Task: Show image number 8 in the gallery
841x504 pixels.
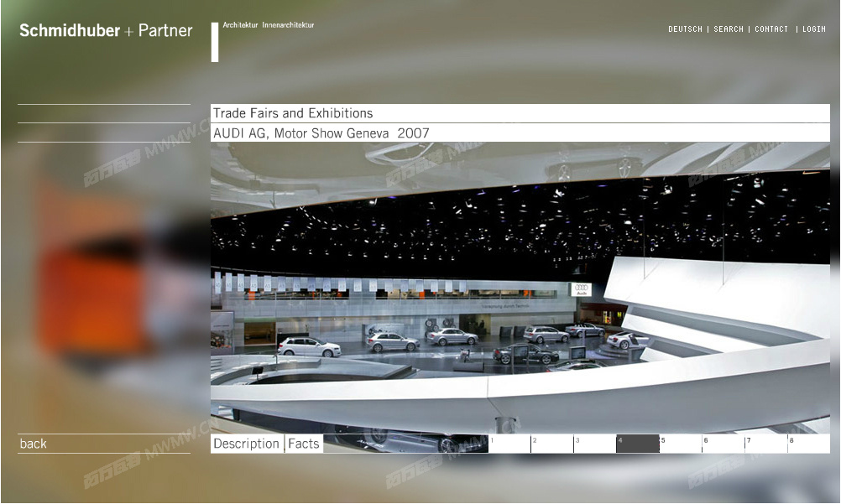Action: pos(809,444)
